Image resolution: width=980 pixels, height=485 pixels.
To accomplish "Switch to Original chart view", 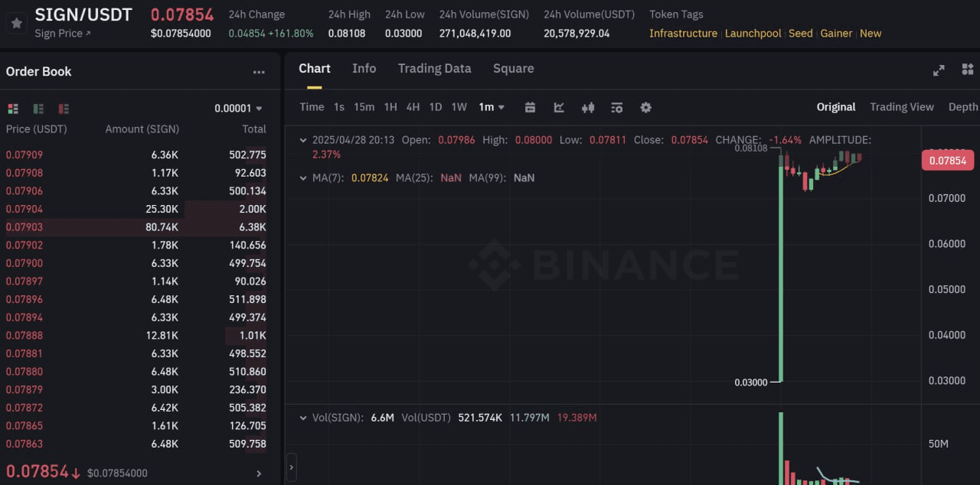I will [x=836, y=107].
